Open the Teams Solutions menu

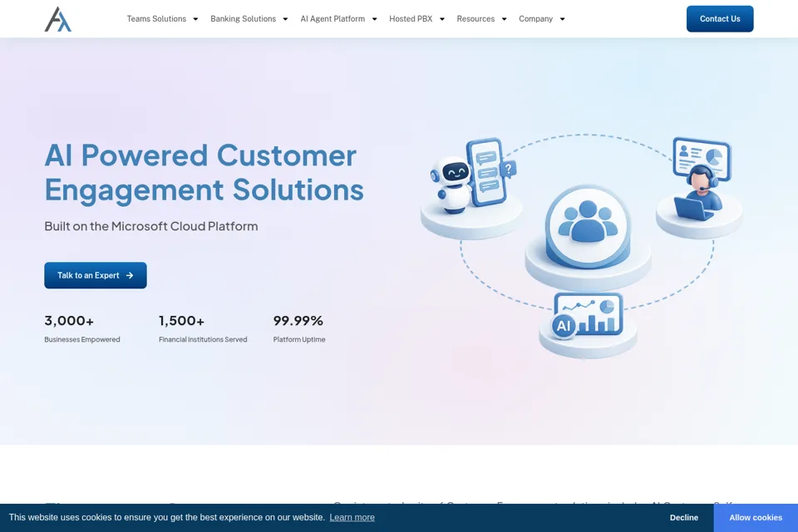click(156, 19)
